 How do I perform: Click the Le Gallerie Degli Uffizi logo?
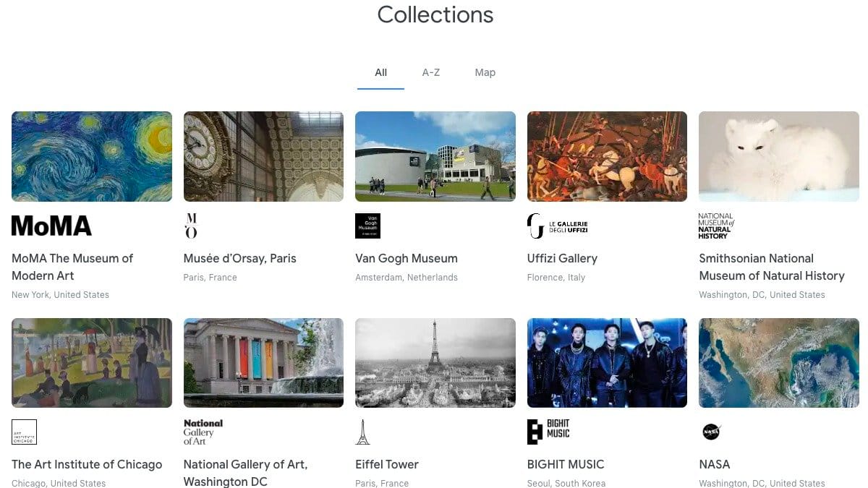pos(557,226)
